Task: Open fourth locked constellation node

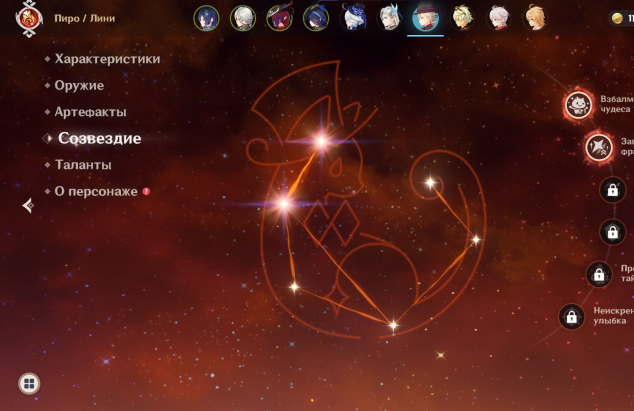Action: click(x=613, y=232)
